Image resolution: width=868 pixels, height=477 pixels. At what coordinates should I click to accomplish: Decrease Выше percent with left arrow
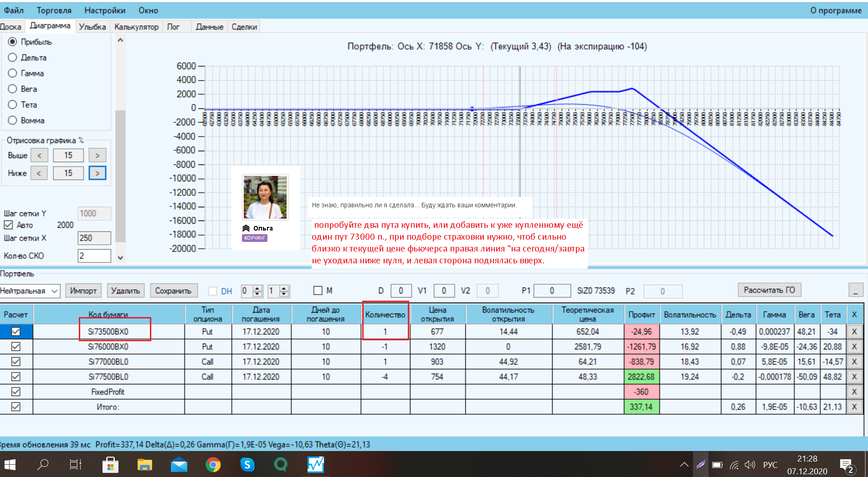point(39,156)
